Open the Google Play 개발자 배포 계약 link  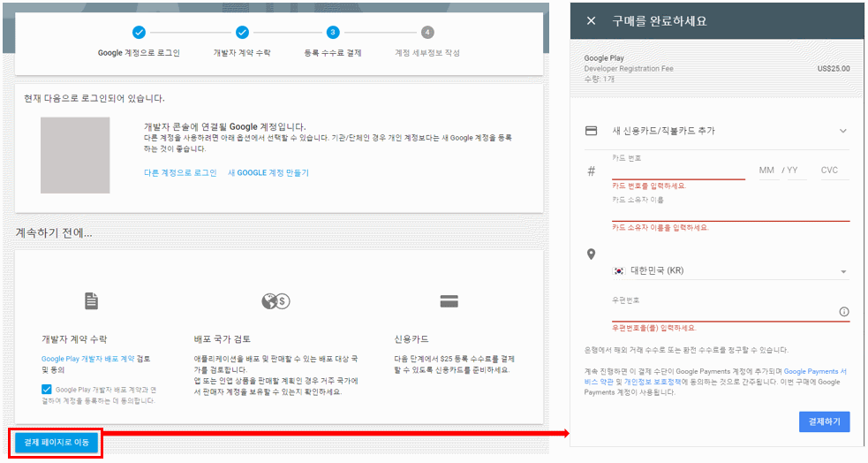tap(88, 359)
